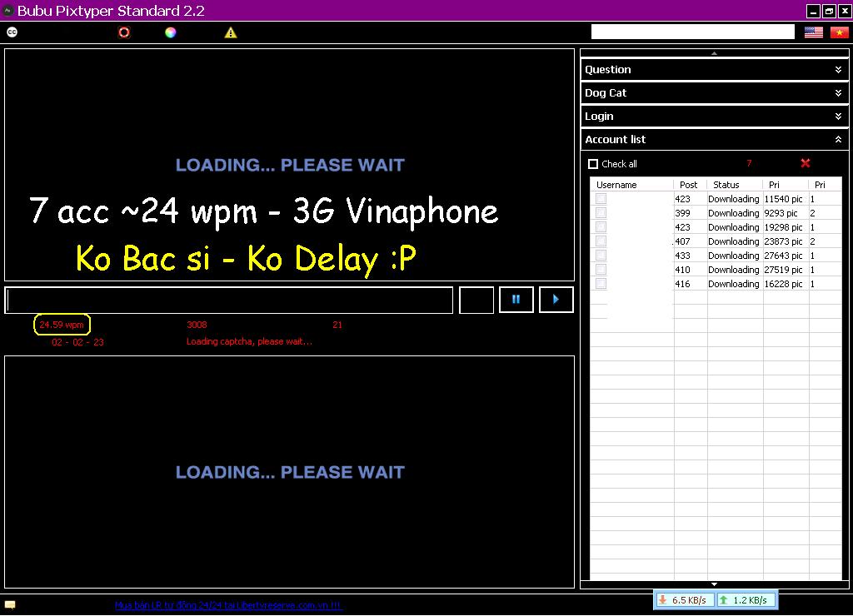853x616 pixels.
Task: Sort by the first Pri column header
Action: (x=786, y=185)
